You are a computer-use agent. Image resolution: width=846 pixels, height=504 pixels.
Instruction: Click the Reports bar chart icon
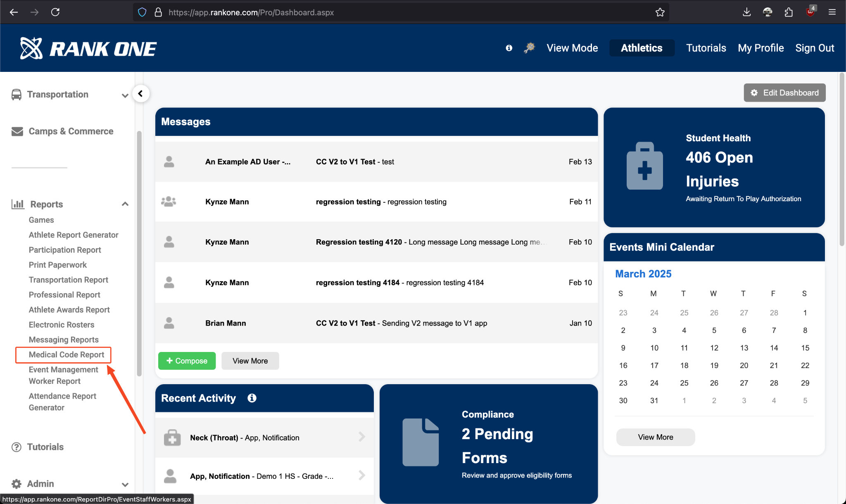pos(18,204)
